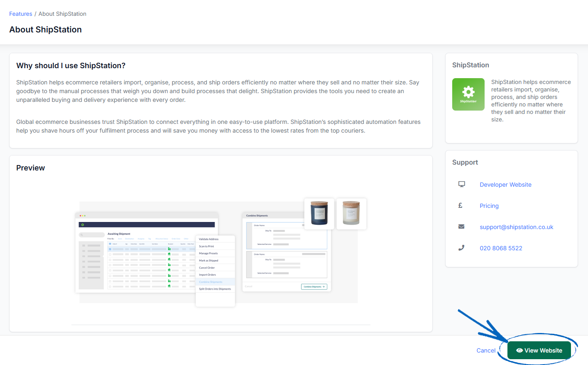The image size is (588, 365).
Task: Click the View Website button
Action: [x=539, y=350]
